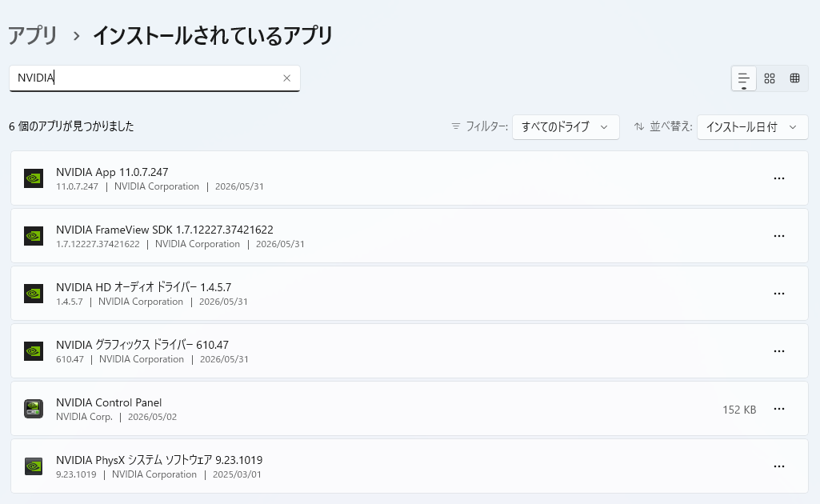Select the NVIDIA Control Panel title
The height and width of the screenshot is (504, 820).
(x=109, y=402)
